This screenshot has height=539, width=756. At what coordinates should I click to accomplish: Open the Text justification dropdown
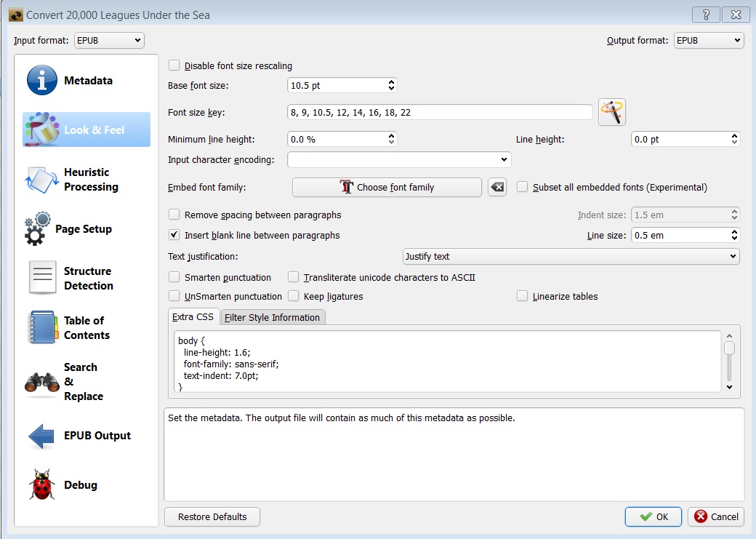click(571, 256)
